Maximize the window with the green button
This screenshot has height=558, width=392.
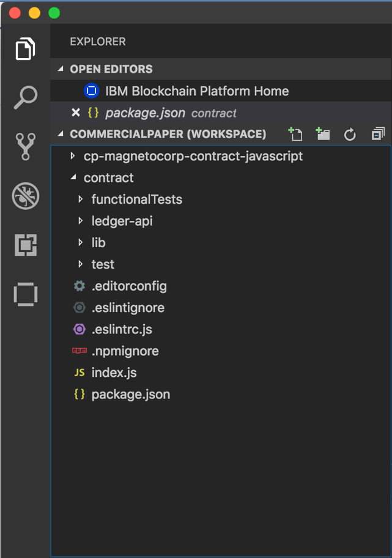54,13
